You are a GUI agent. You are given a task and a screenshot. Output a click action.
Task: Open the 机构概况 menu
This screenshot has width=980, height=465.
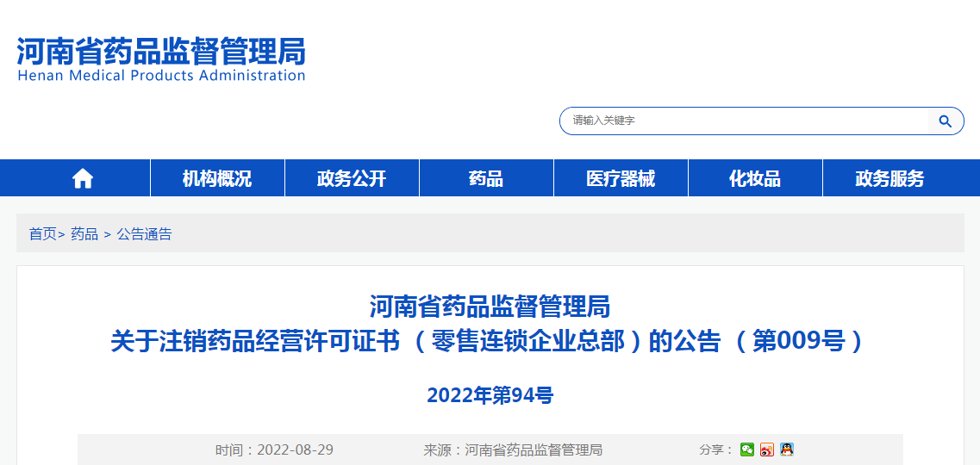217,178
